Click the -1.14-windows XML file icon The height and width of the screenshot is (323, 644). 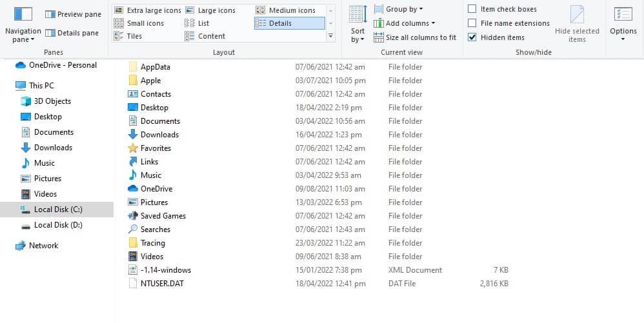(133, 270)
